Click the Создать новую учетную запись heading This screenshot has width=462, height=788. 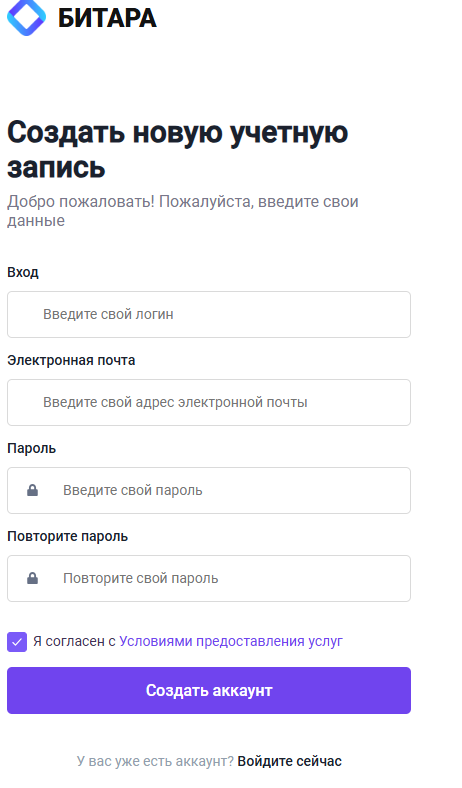(177, 149)
